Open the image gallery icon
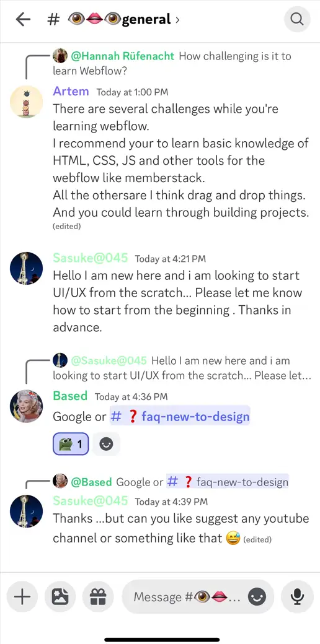Viewport: 320px width, 644px height. tap(60, 596)
